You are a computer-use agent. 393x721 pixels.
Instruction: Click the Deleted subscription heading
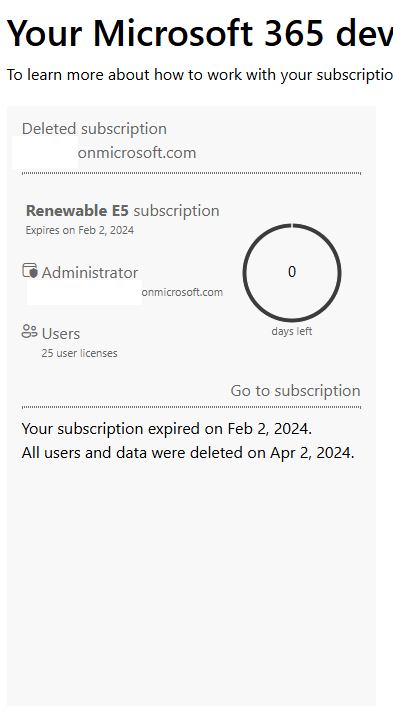click(94, 128)
